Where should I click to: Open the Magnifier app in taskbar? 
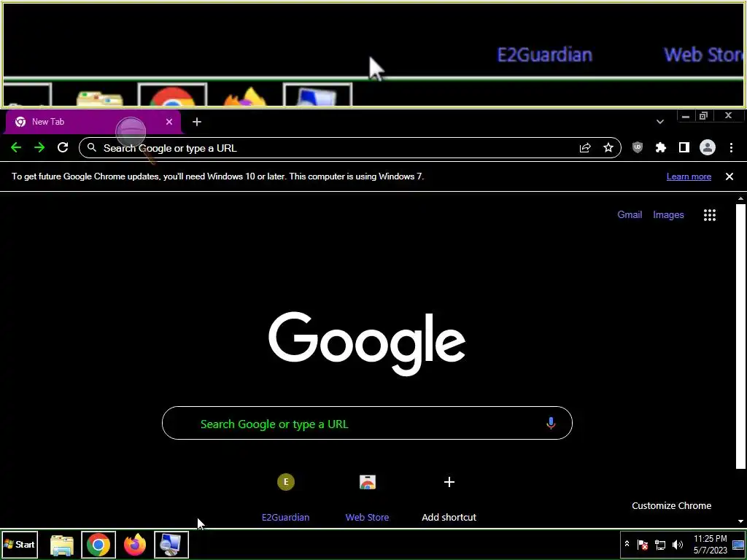click(x=171, y=544)
